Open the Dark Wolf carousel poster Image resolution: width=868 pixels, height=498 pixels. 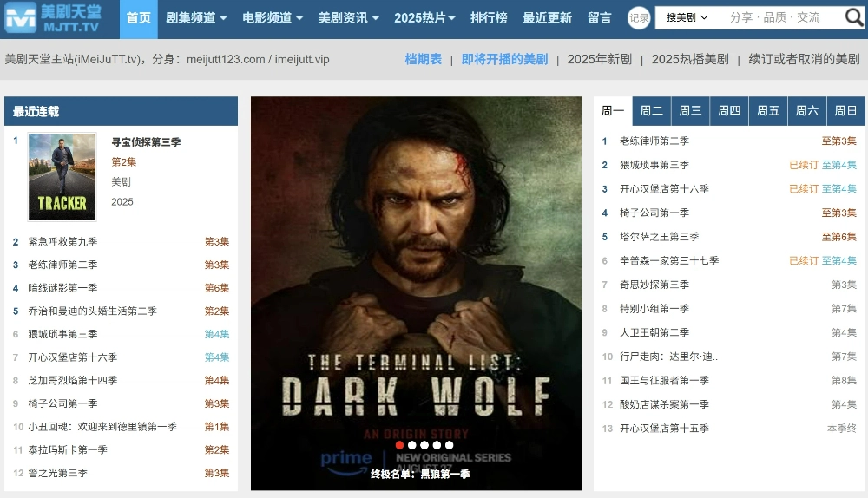coord(416,293)
